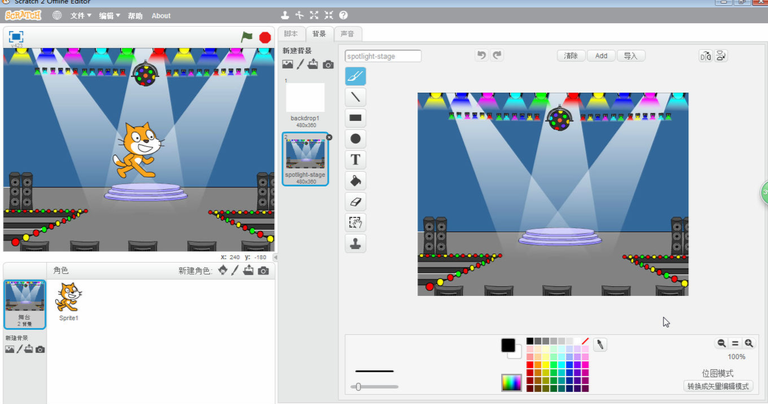Choose the Duplicate stamp in top toolbar
The width and height of the screenshot is (768, 404).
285,15
